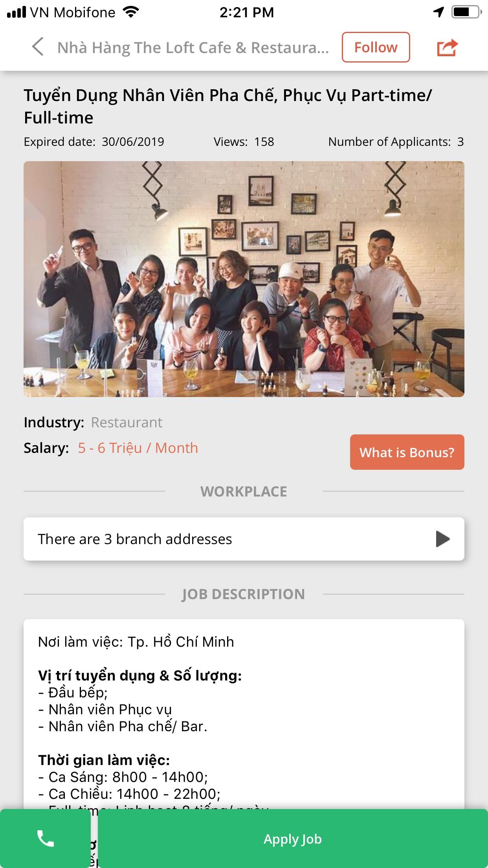
Task: Apply for this job
Action: [293, 839]
